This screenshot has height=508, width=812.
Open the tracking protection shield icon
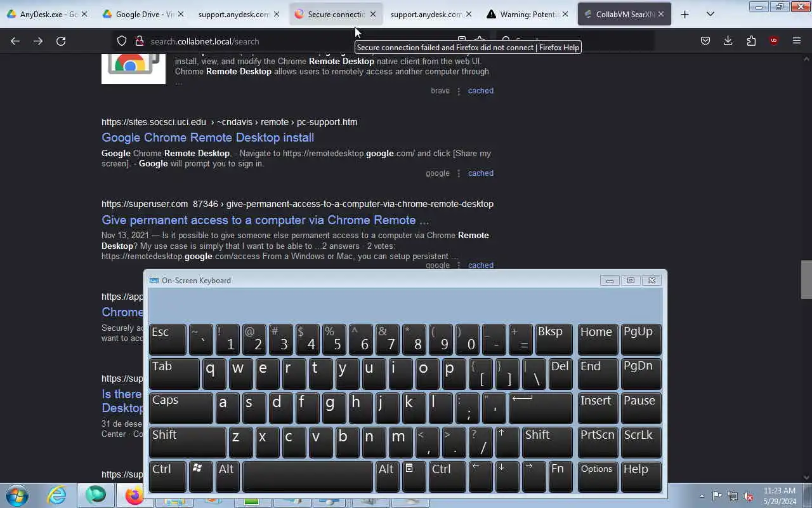tap(122, 41)
